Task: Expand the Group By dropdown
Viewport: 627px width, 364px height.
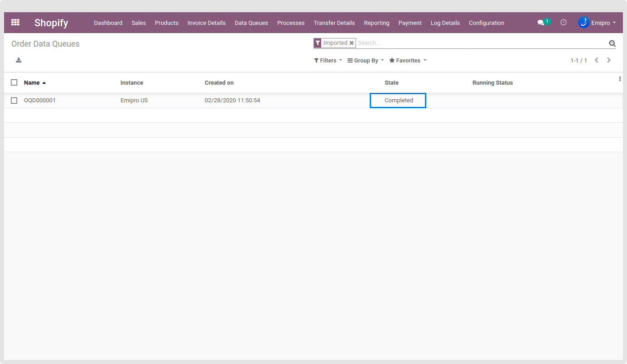Action: tap(366, 61)
